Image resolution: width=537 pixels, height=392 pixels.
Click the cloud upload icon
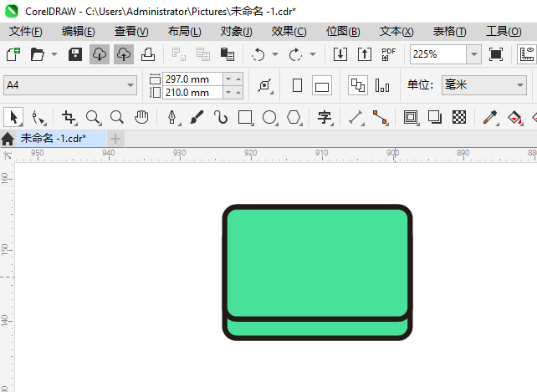(x=124, y=54)
